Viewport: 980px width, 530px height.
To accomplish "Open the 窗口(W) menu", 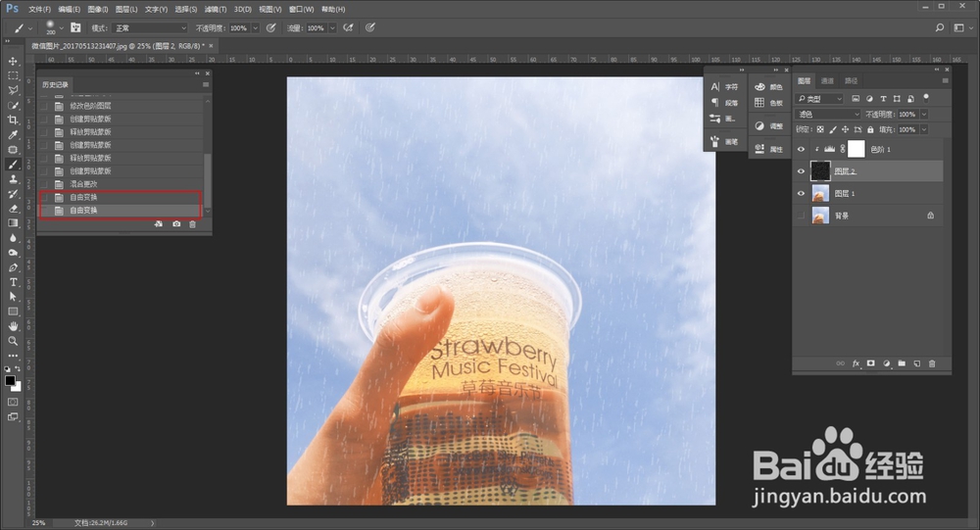I will [301, 10].
